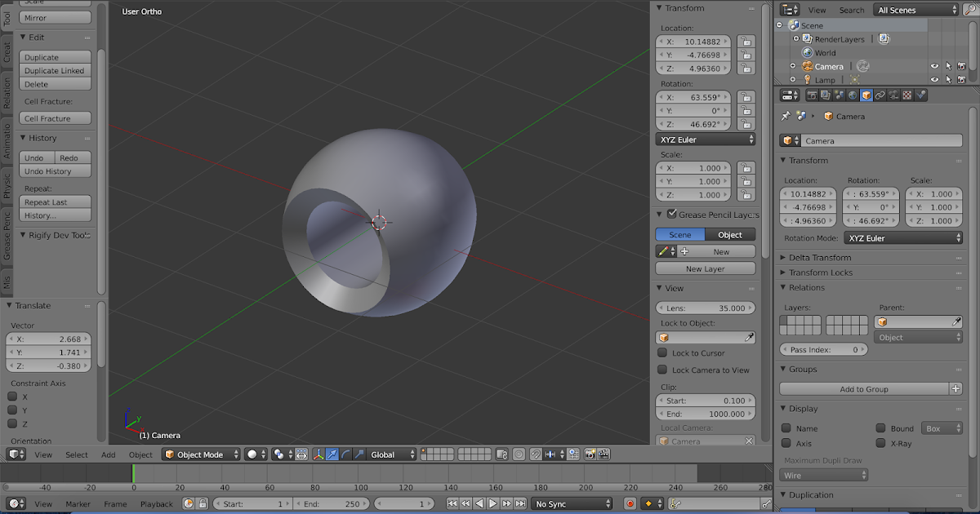The image size is (980, 514).
Task: Enable the Lock to Cursor checkbox
Action: (663, 352)
